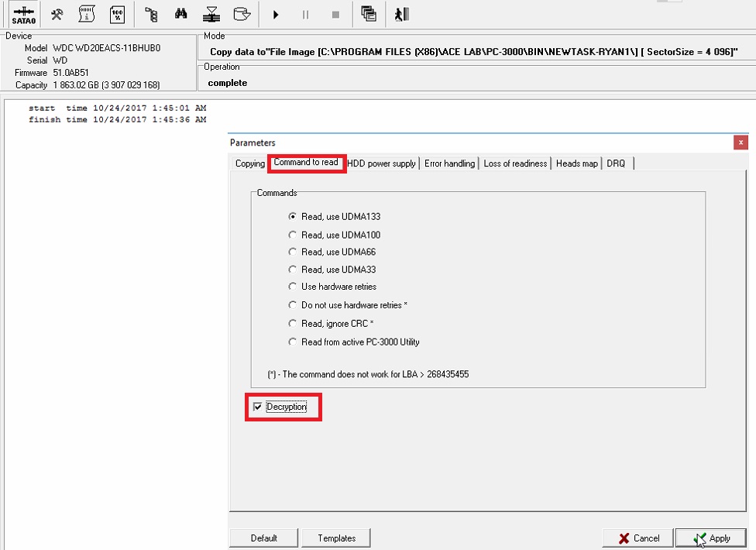This screenshot has width=756, height=550.
Task: Click the capacity value 1 863.02 GB
Action: [106, 85]
